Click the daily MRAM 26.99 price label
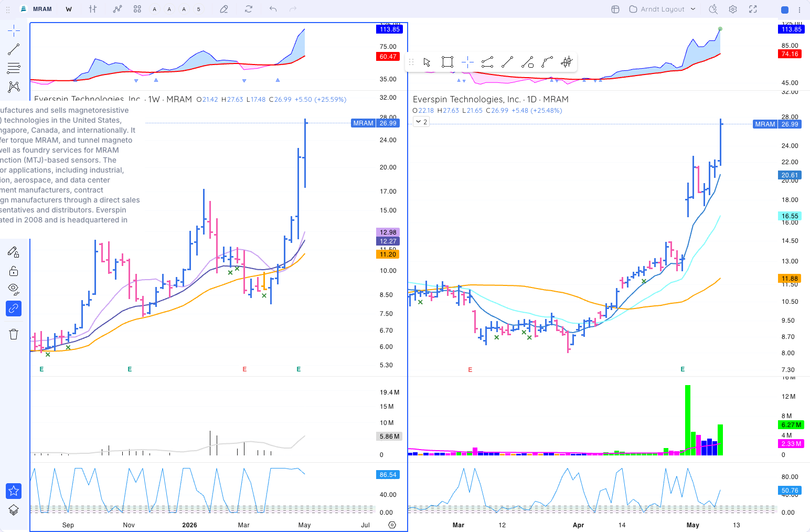Screen dimensions: 810x532 tap(777, 124)
